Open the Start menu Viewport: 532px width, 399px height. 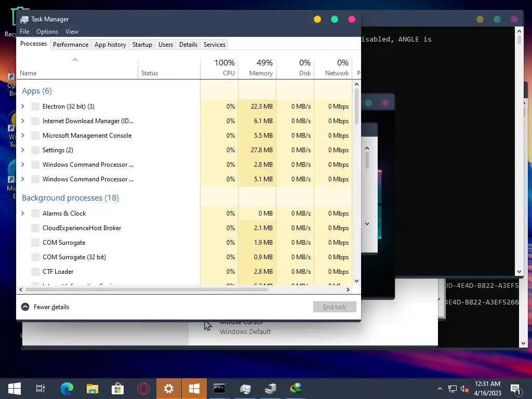tap(14, 389)
